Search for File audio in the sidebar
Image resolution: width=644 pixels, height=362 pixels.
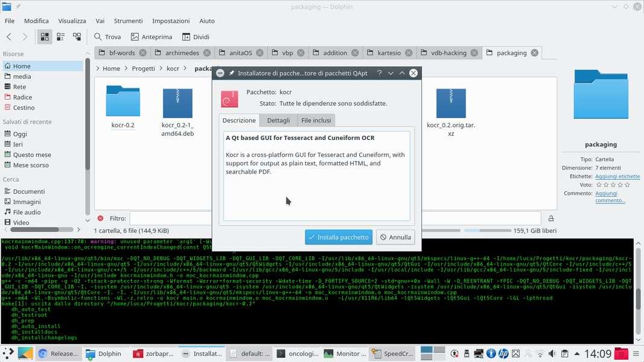coord(43,212)
